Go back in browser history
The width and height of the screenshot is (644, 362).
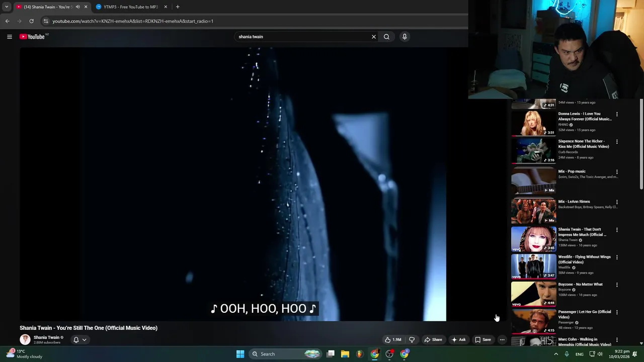[7, 21]
